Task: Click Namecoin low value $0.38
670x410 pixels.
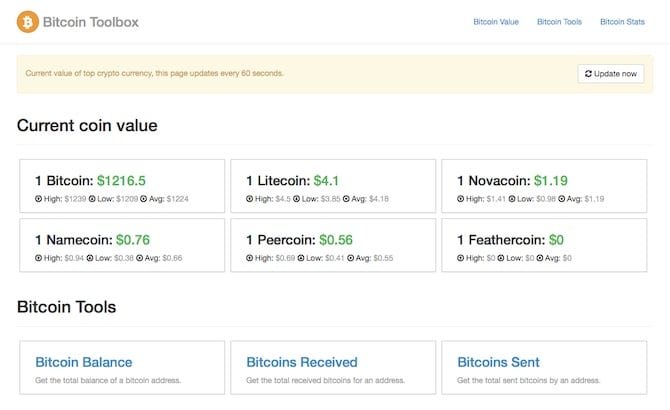Action: 124,258
